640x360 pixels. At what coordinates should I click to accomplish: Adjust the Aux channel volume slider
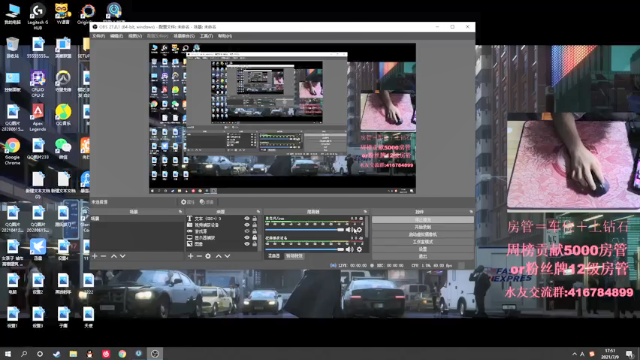[x=304, y=230]
